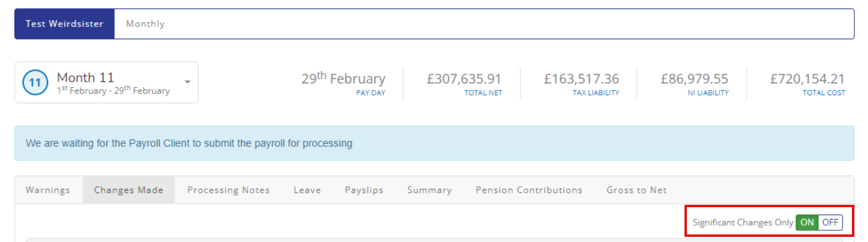Select the Monthly pay schedule label

[145, 24]
